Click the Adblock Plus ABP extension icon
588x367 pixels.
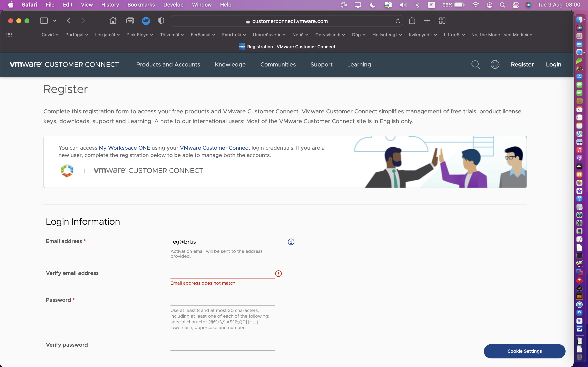click(x=146, y=21)
